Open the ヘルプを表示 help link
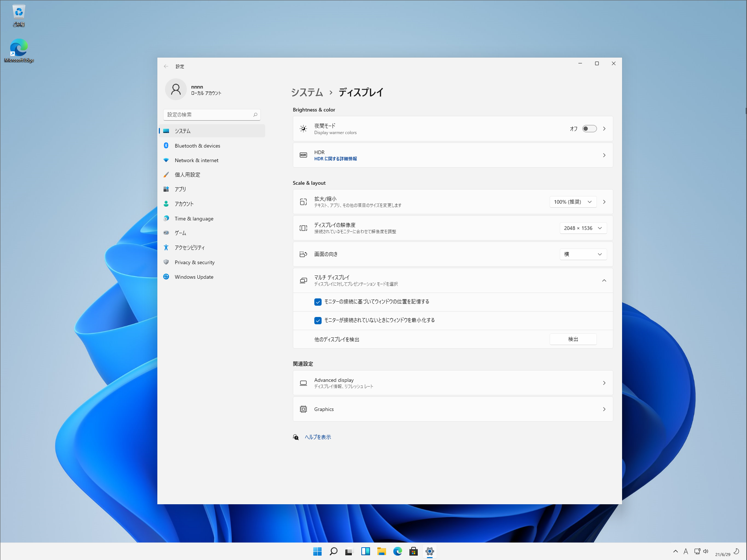 pos(318,437)
